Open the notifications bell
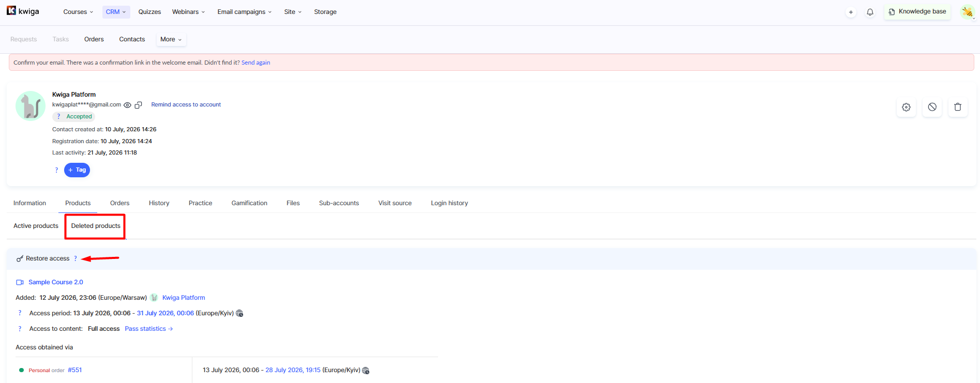Image resolution: width=980 pixels, height=383 pixels. (870, 12)
